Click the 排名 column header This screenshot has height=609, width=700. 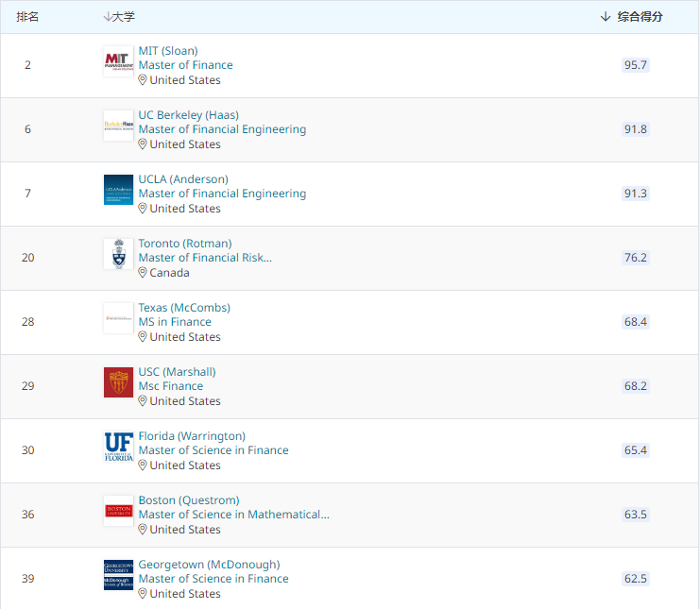point(27,17)
